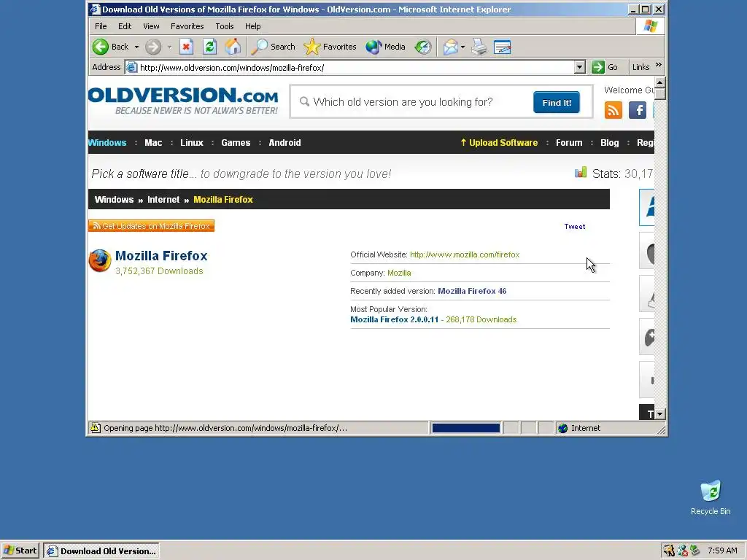This screenshot has height=560, width=747.
Task: Open the Mail button dropdown arrow
Action: coord(462,47)
